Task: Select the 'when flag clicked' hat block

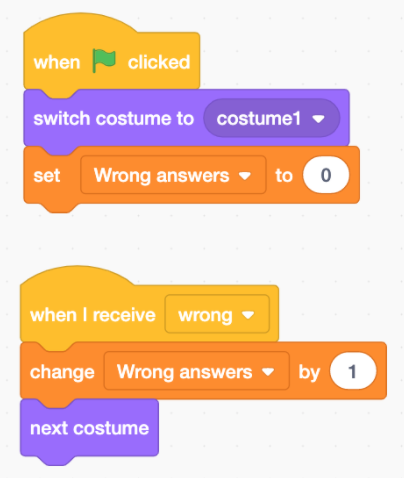Action: [112, 52]
